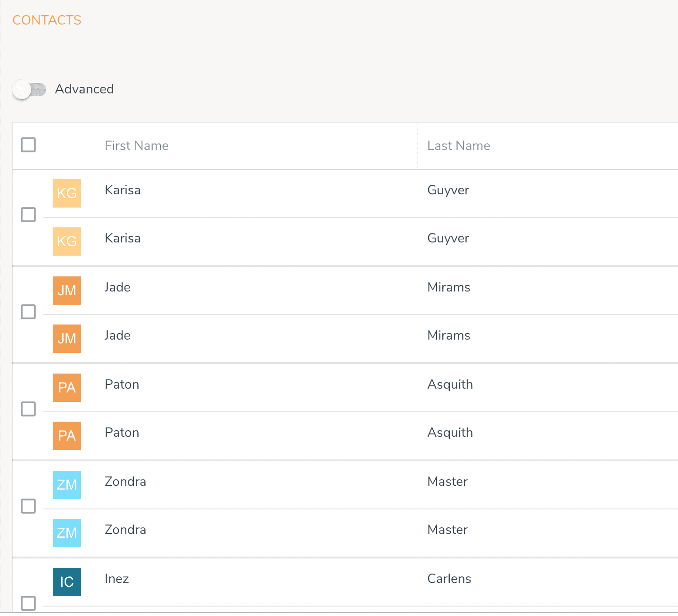Open the upper Paton first-name cell
Viewport: 678px width, 616px height.
click(x=122, y=384)
